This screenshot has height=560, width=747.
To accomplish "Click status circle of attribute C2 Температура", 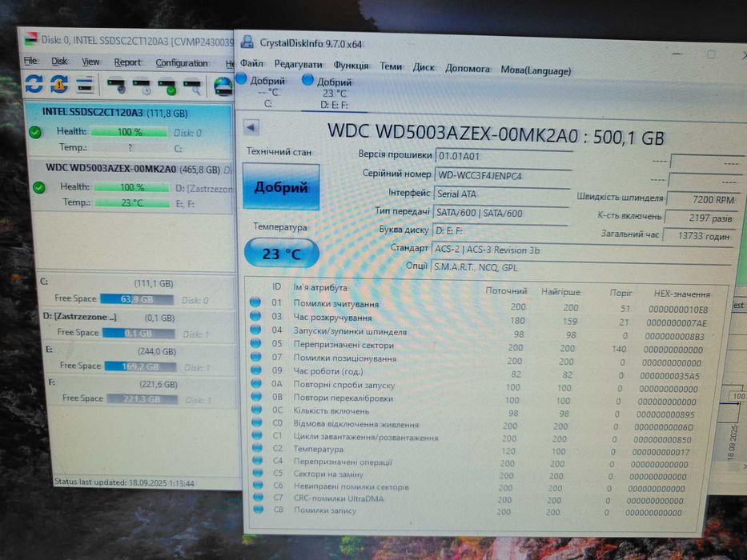I will point(257,447).
